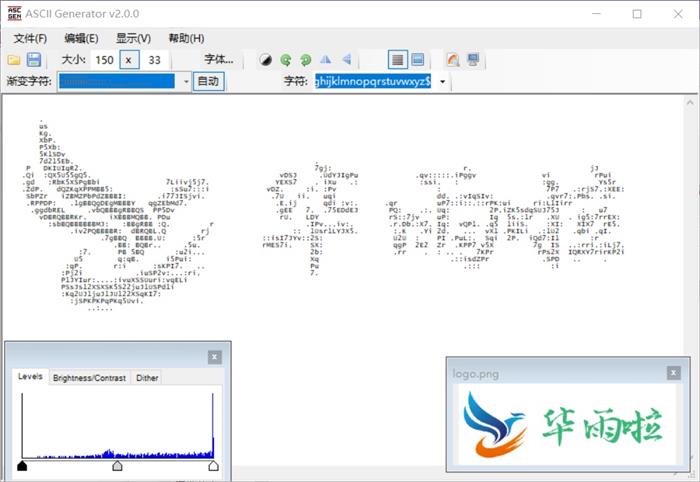Screen dimensions: 700x482
Task: Select the text output view icon
Action: tap(397, 60)
